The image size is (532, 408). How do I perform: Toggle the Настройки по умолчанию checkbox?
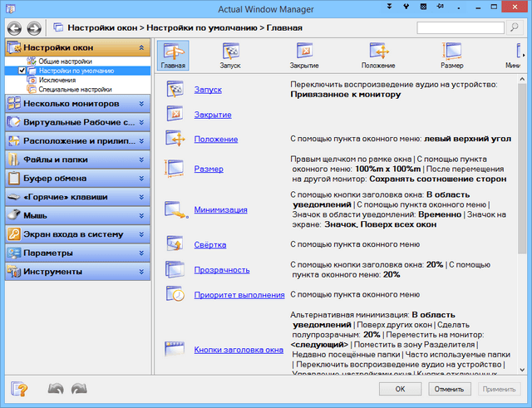tap(22, 71)
